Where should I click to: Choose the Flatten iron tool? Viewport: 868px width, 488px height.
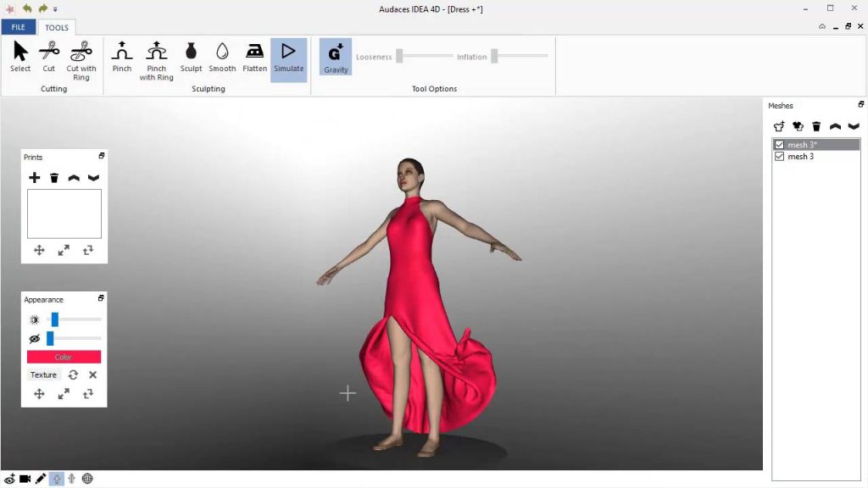254,58
